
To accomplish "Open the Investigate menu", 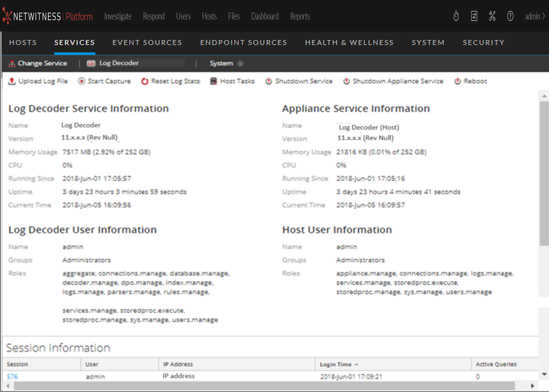I will click(118, 16).
